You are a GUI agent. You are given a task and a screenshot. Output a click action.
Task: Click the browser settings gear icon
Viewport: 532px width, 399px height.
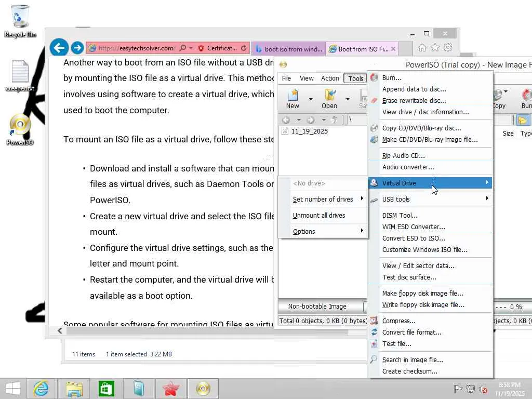tap(448, 47)
